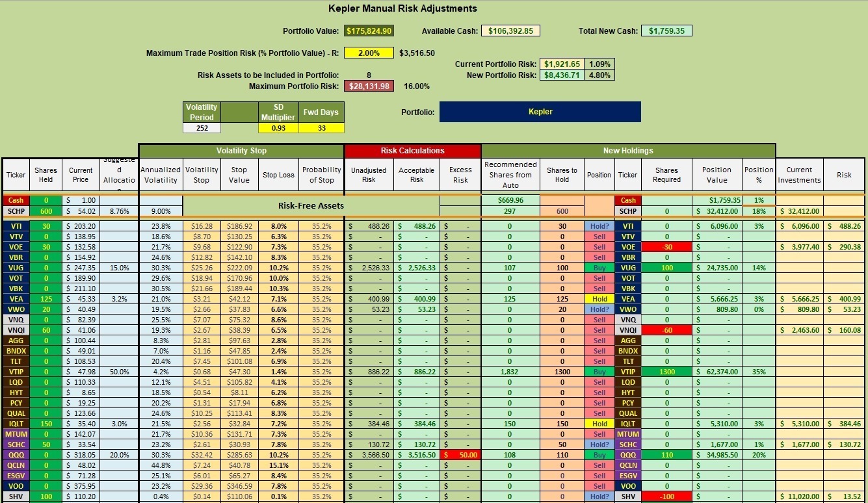The image size is (868, 503).
Task: Click the red -60 shares required for VNQI
Action: [x=666, y=330]
